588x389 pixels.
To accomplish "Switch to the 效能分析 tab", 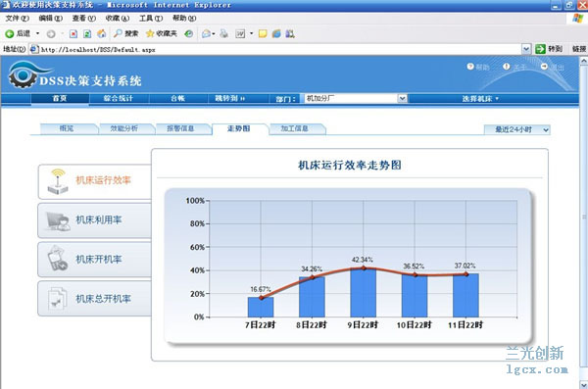I will coord(124,128).
